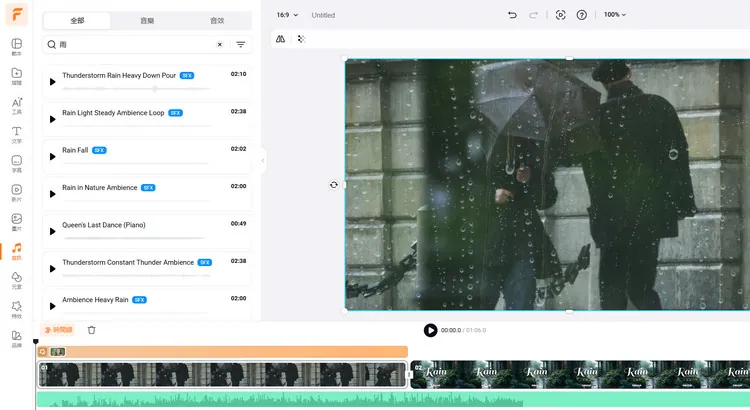Preview the Queen's Last Dance (Piano) track
This screenshot has height=410, width=750.
[53, 231]
